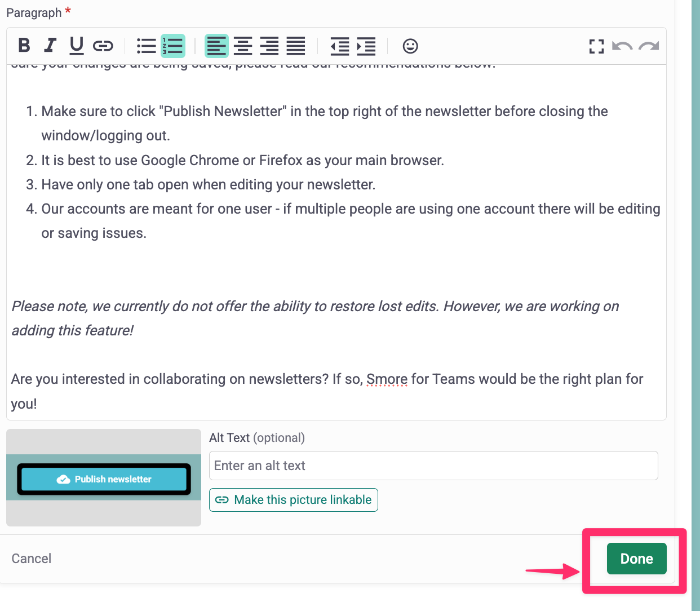Cancel editing the paragraph block

(32, 559)
